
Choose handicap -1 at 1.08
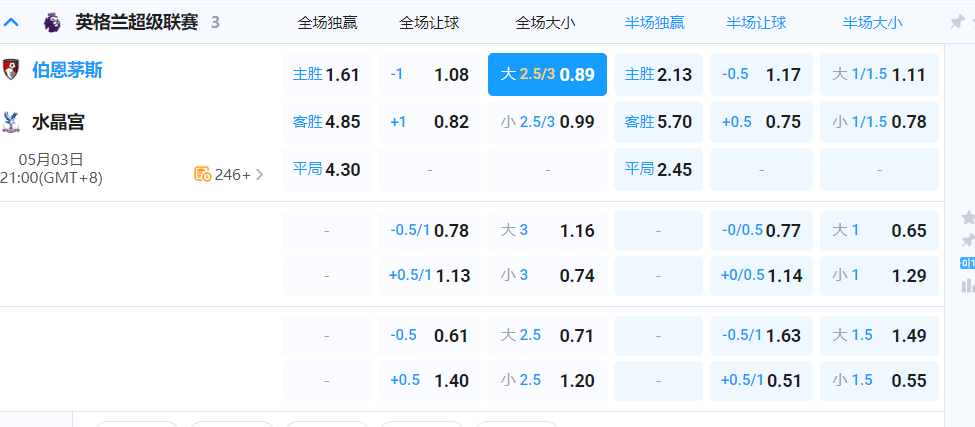pyautogui.click(x=429, y=75)
